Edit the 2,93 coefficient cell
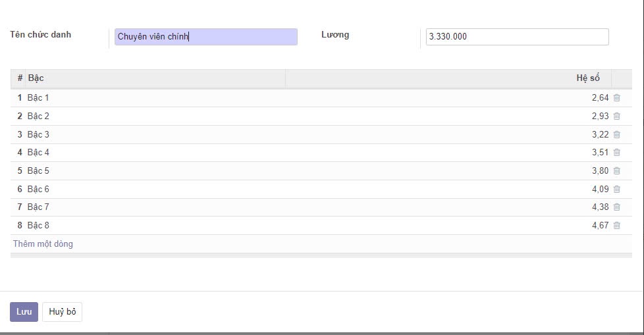 [600, 116]
